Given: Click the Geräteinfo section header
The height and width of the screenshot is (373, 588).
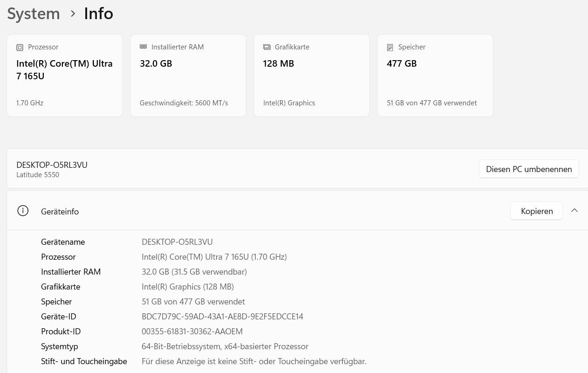Looking at the screenshot, I should pyautogui.click(x=297, y=211).
